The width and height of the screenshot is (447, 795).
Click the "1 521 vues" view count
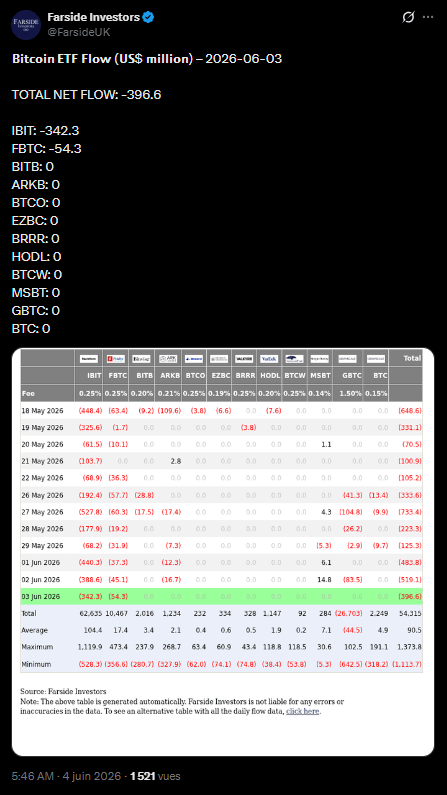tap(155, 776)
